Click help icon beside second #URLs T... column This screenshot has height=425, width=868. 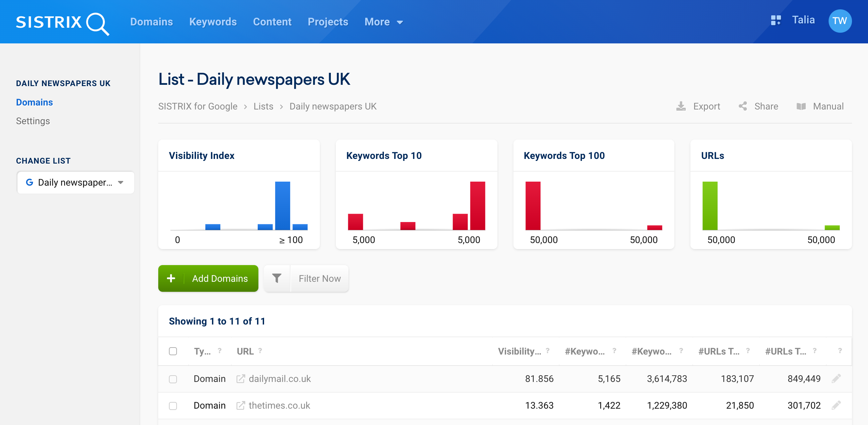(815, 351)
